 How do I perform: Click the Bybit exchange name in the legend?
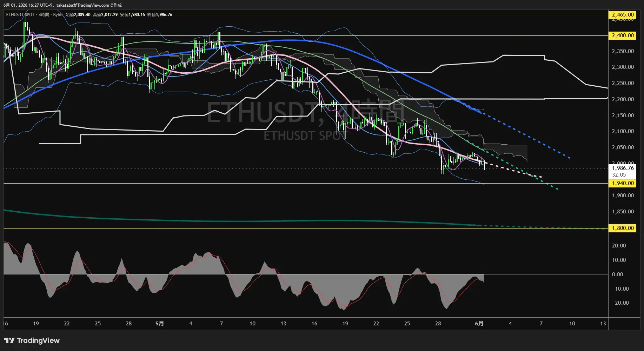tap(58, 15)
